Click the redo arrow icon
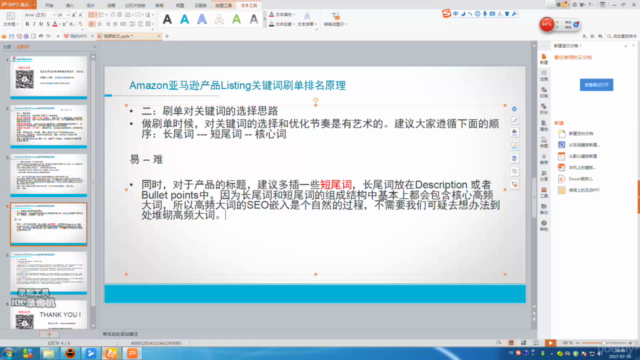This screenshot has width=640, height=360. [x=48, y=36]
